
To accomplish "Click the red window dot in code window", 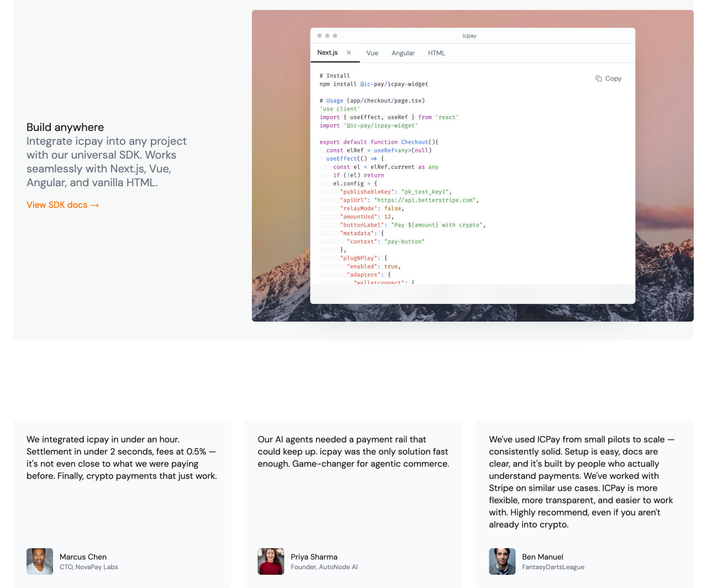I will [x=319, y=36].
